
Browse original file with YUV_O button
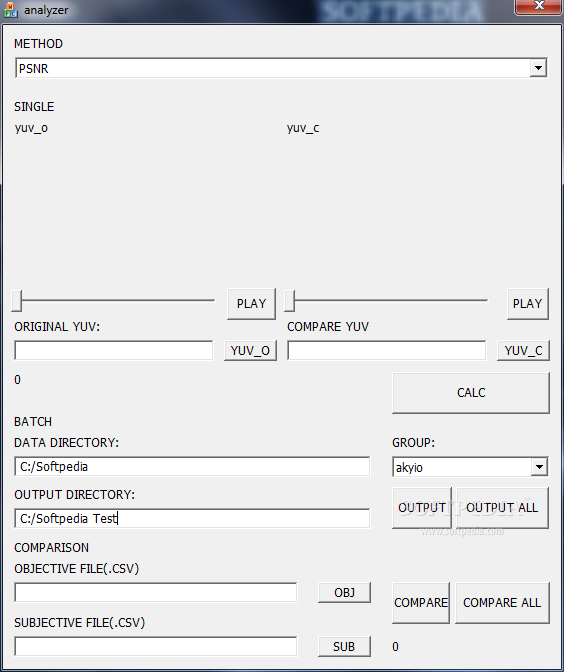tap(250, 351)
